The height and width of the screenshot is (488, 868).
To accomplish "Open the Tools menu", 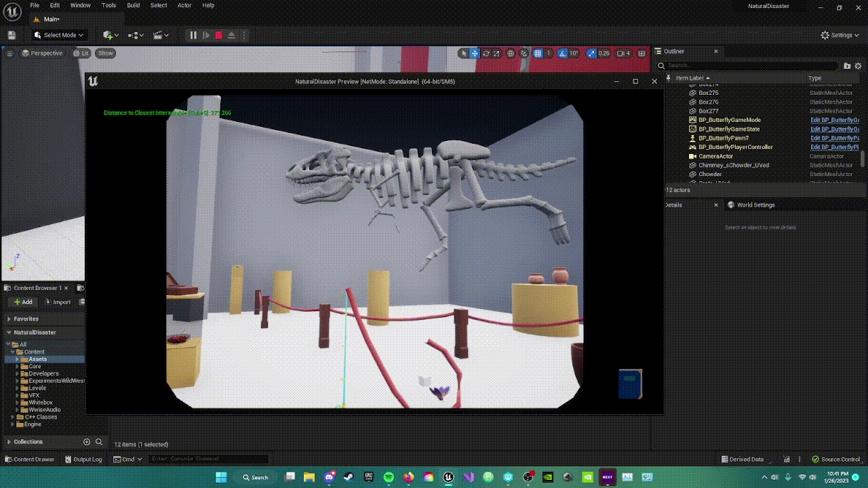I will click(108, 5).
